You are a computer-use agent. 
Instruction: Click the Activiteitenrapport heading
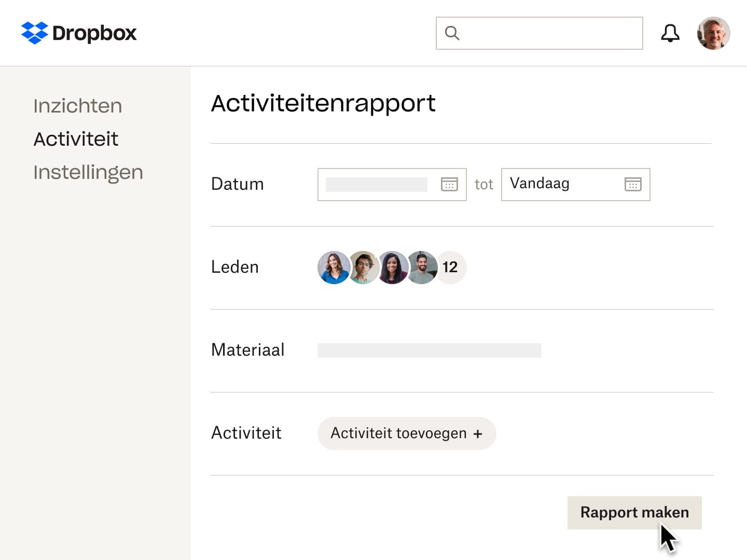(323, 103)
